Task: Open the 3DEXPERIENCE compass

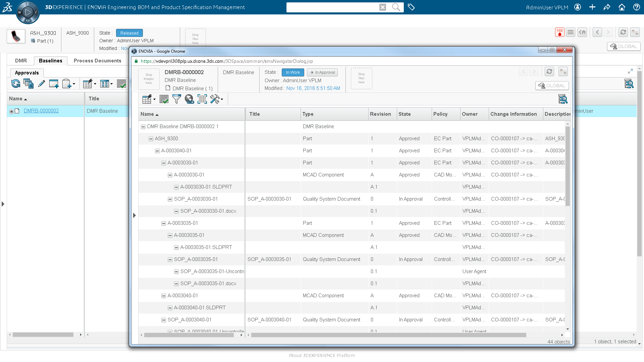Action: click(x=28, y=13)
